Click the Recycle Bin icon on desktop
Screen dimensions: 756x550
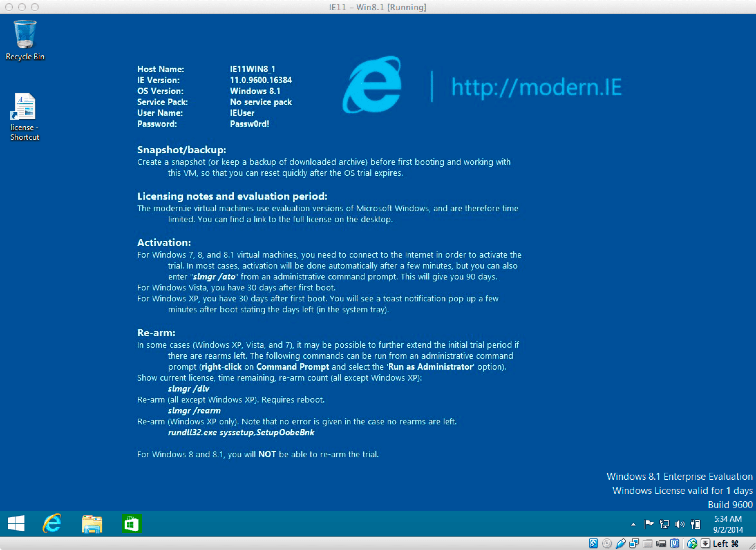(25, 32)
